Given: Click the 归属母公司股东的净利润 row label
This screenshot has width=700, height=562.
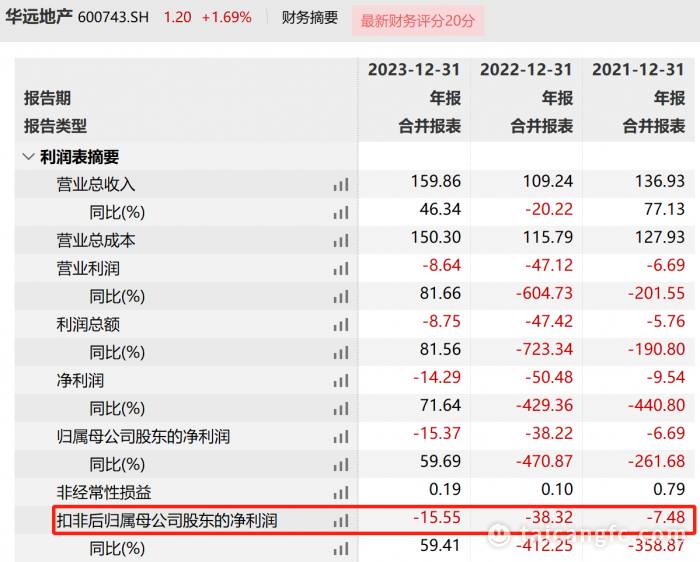Looking at the screenshot, I should 143,437.
